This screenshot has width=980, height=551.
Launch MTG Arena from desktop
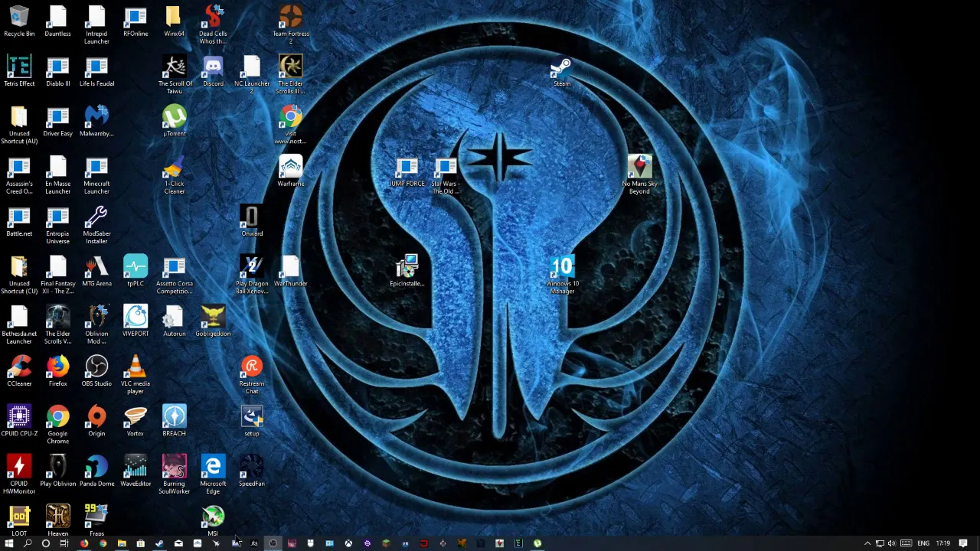tap(96, 271)
